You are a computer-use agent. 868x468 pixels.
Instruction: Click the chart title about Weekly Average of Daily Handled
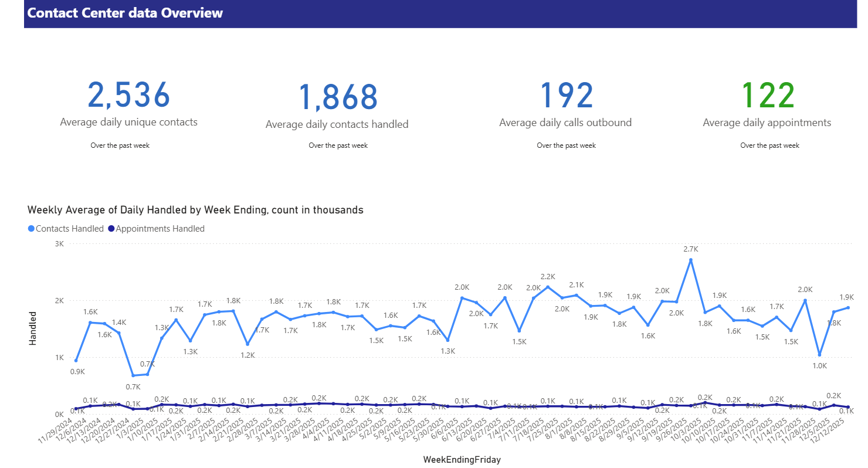[x=195, y=209]
